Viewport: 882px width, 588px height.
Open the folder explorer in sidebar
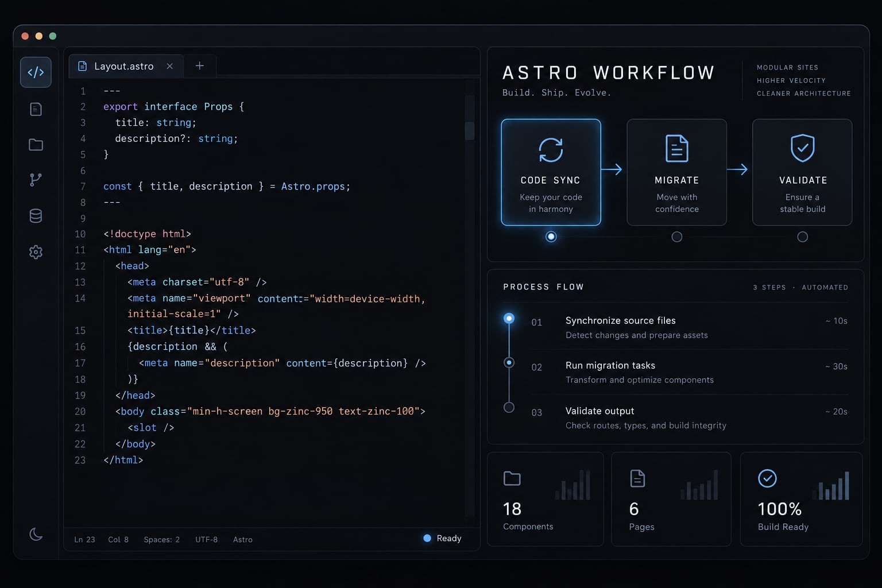click(36, 145)
